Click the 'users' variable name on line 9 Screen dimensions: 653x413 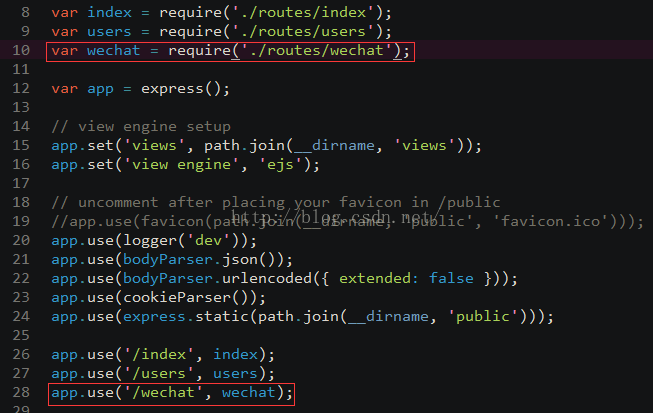click(x=109, y=32)
